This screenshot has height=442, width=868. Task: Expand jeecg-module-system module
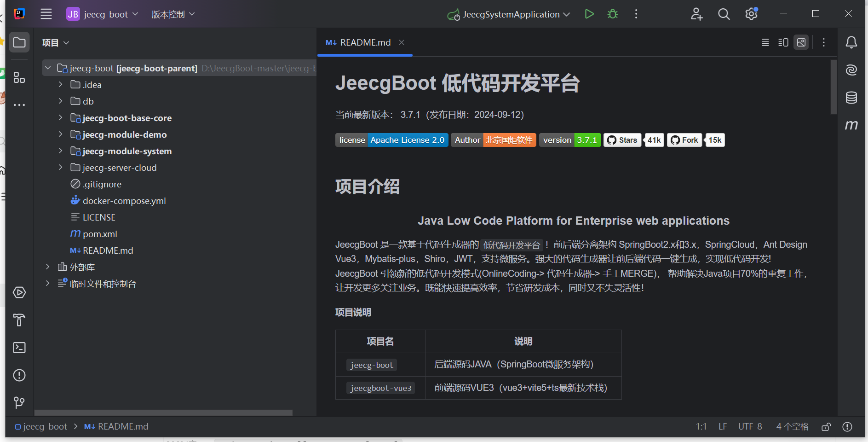pos(60,151)
